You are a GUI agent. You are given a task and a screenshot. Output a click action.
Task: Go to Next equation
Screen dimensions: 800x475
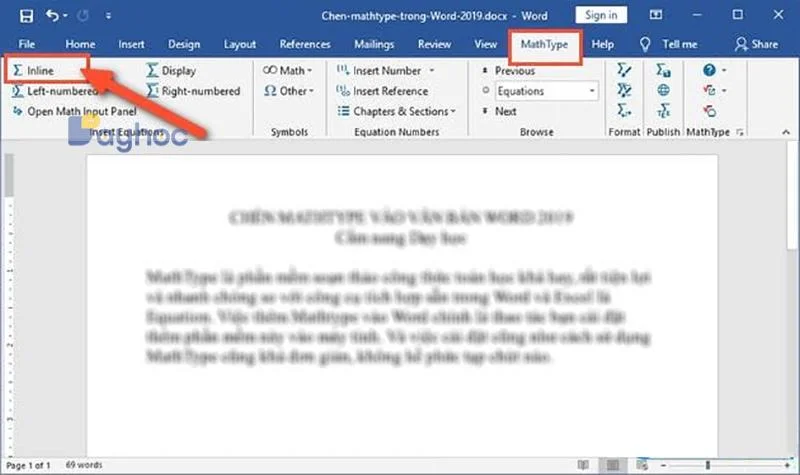[499, 111]
